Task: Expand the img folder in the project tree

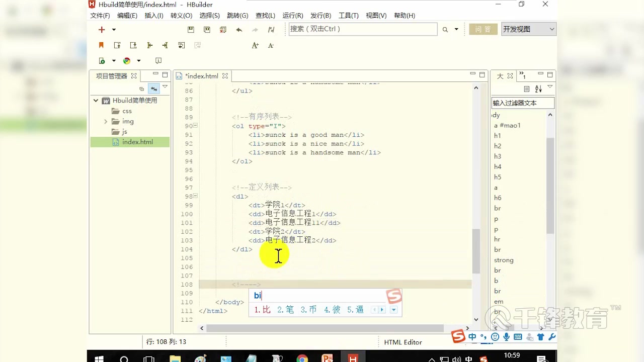Action: click(106, 121)
